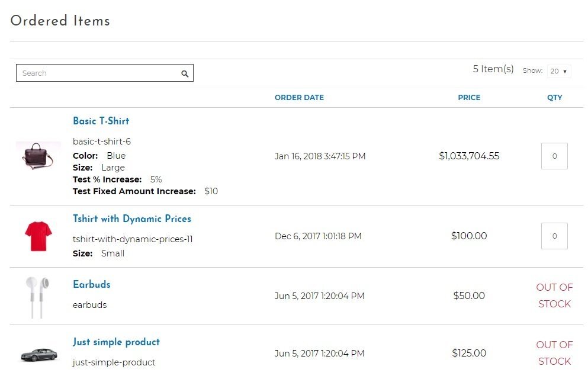Open the Show 20 dropdown
Screen dimensions: 588x379
point(559,71)
